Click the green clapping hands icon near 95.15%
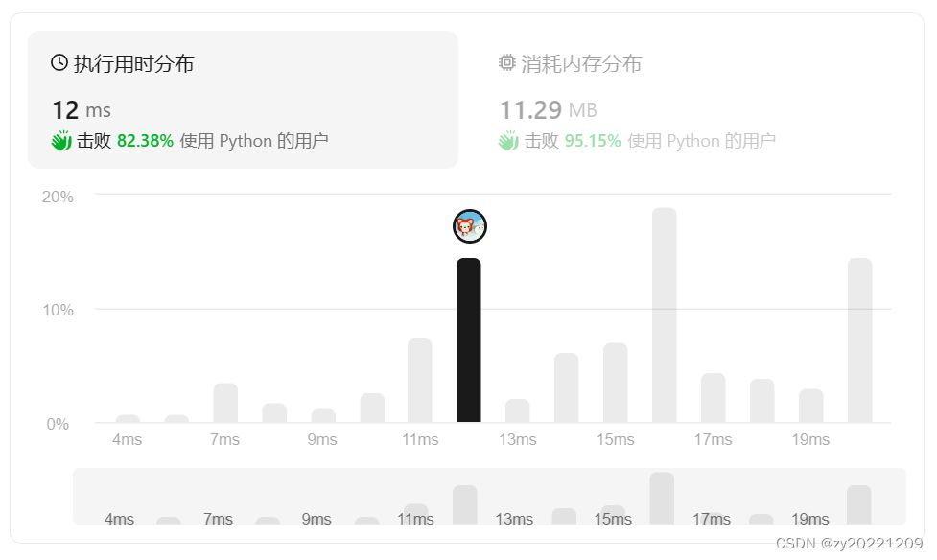This screenshot has width=937, height=560. 507,141
